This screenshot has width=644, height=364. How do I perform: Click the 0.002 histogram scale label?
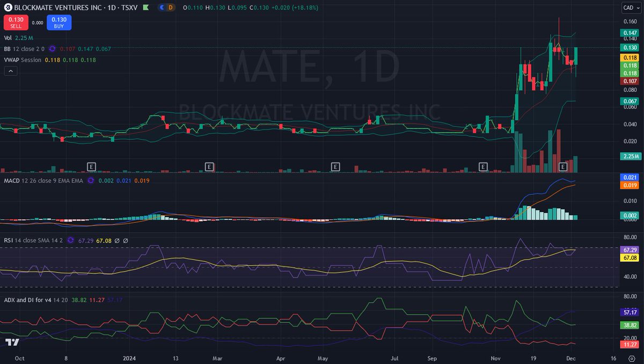click(630, 215)
